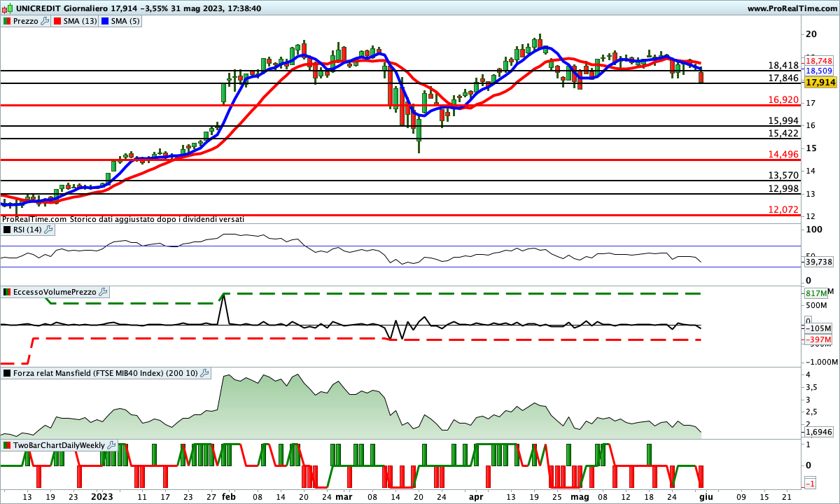Click TwoBarChartDailyWeekly red-green color icon

(x=7, y=445)
